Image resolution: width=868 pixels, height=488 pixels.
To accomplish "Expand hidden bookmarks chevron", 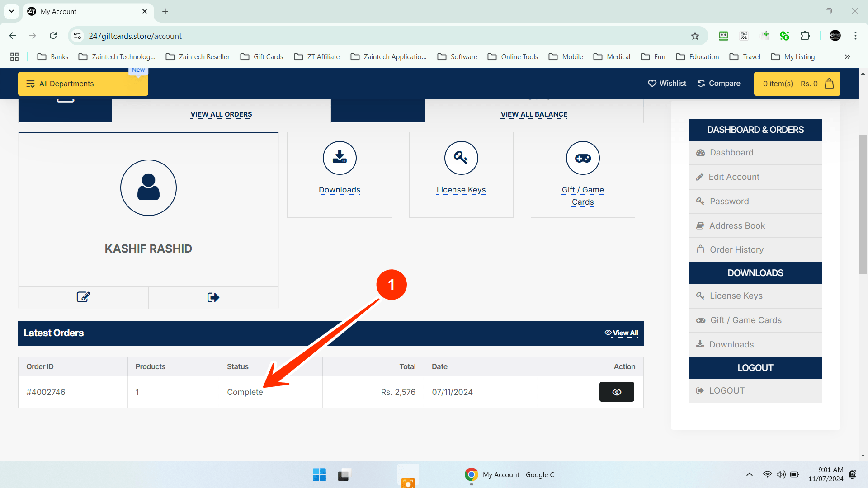I will click(x=848, y=56).
